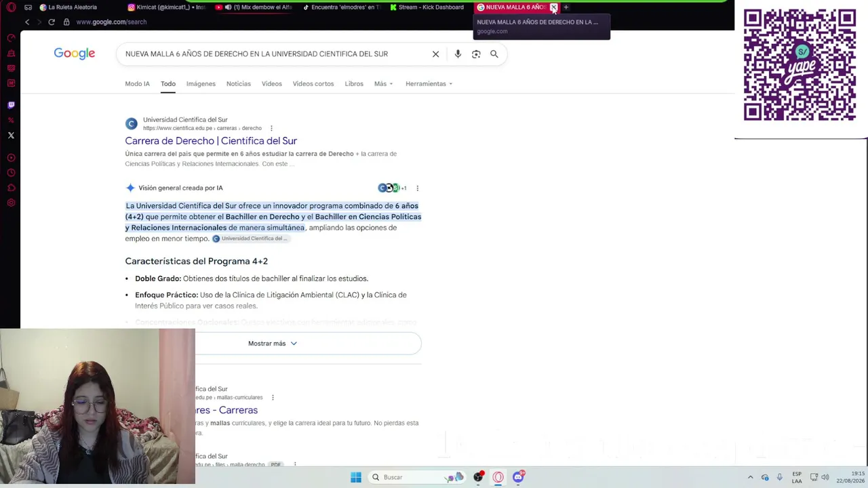Switch to Mix dembow YouTube tab

pos(254,7)
